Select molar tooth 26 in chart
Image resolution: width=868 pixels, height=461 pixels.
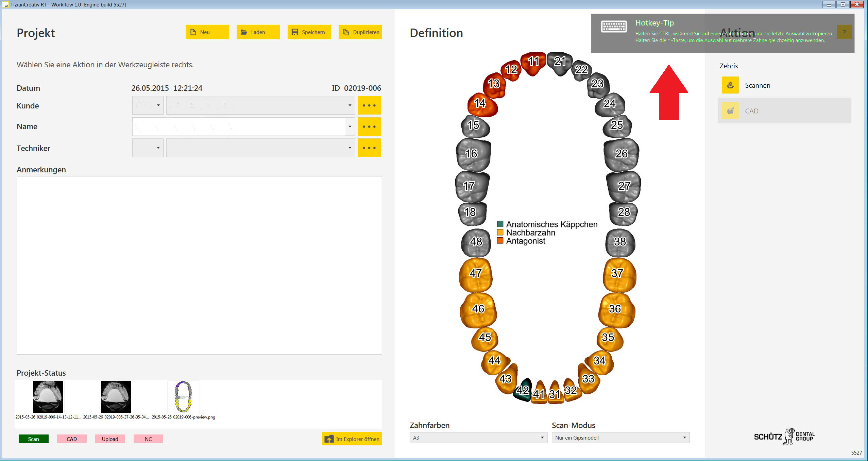(621, 154)
